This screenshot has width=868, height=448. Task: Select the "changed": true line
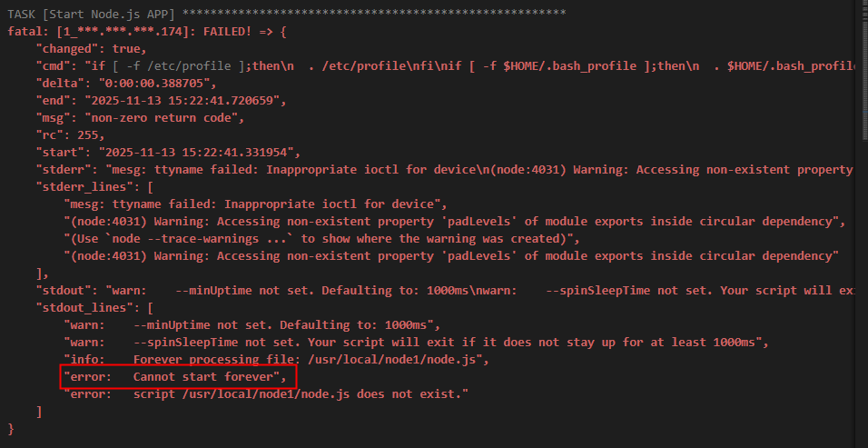click(91, 48)
